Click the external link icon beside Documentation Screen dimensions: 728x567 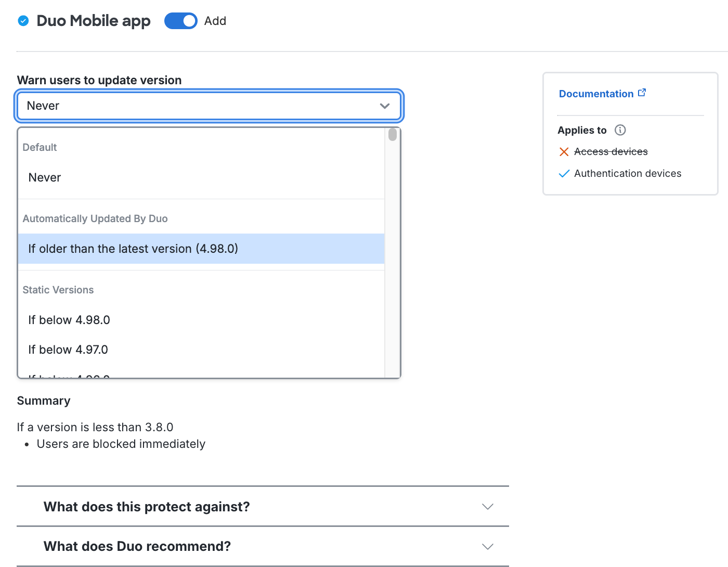(x=642, y=92)
